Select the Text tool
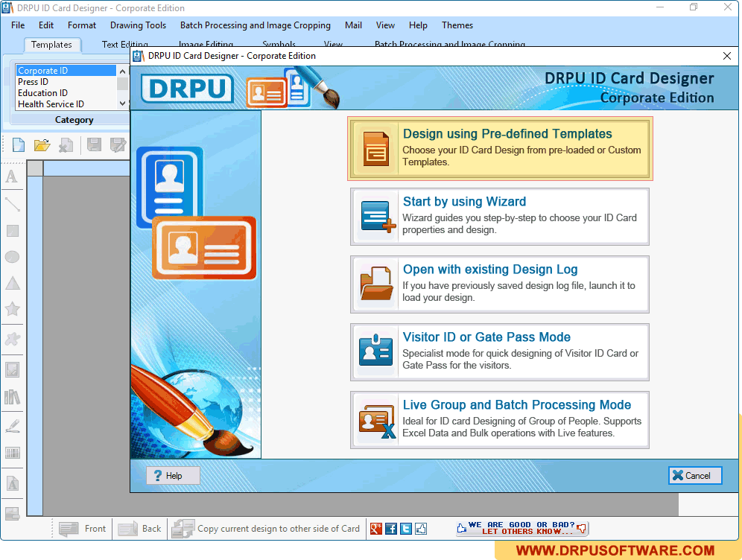 pos(12,176)
